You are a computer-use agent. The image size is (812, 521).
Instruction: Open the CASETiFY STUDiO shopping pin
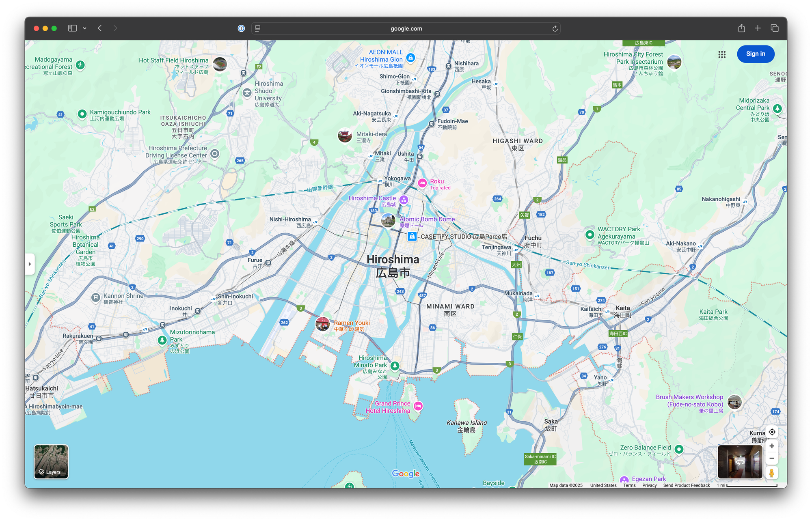point(412,236)
